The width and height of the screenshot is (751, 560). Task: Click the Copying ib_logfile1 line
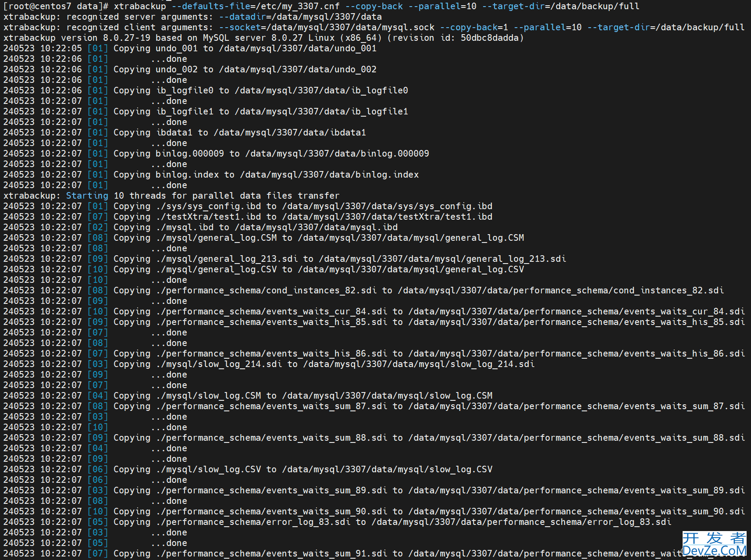206,111
